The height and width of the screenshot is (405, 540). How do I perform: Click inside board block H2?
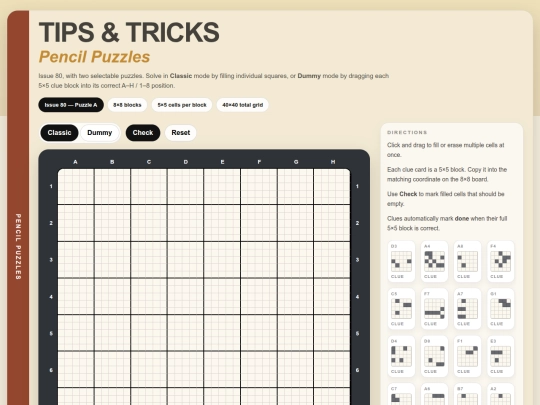tap(332, 223)
